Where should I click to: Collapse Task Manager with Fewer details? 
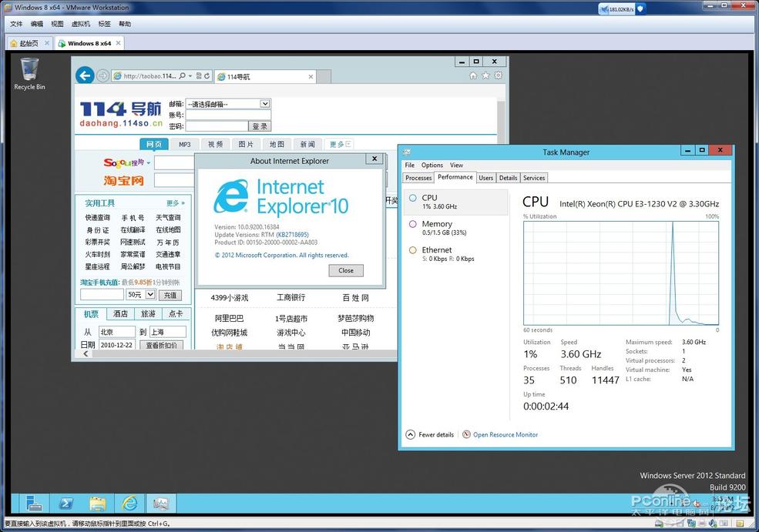coord(430,434)
